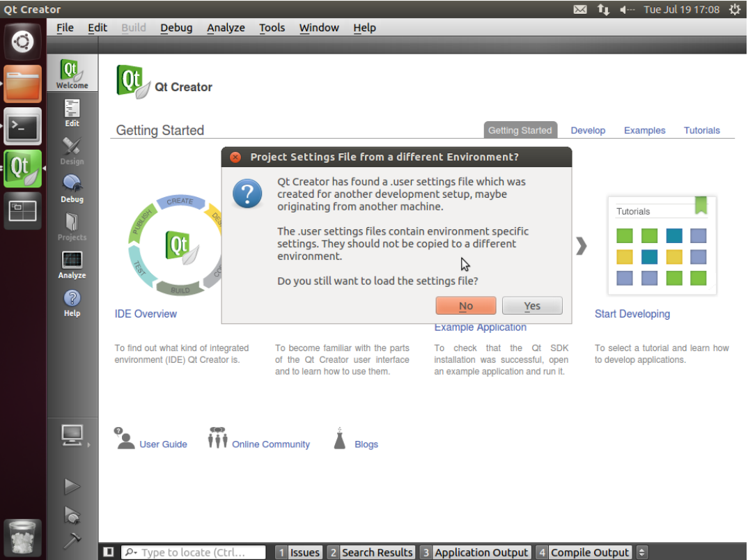Show next items with right chevron arrow
The image size is (748, 560).
(581, 246)
